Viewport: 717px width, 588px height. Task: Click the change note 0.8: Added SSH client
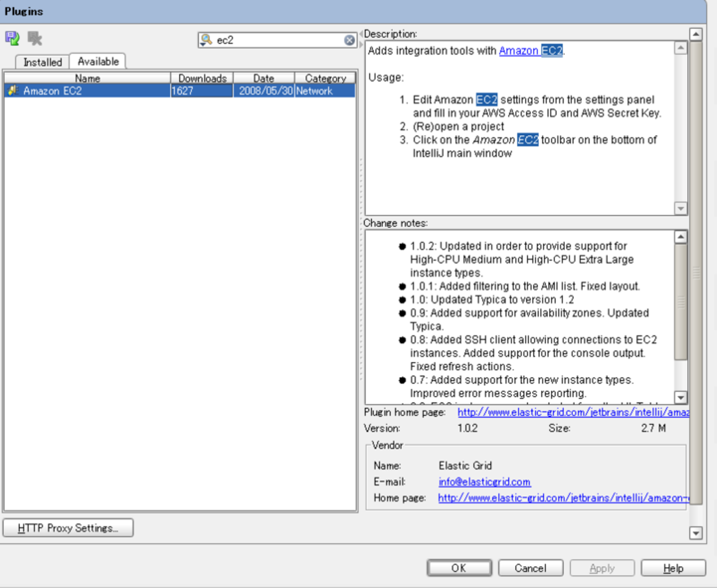pos(534,353)
